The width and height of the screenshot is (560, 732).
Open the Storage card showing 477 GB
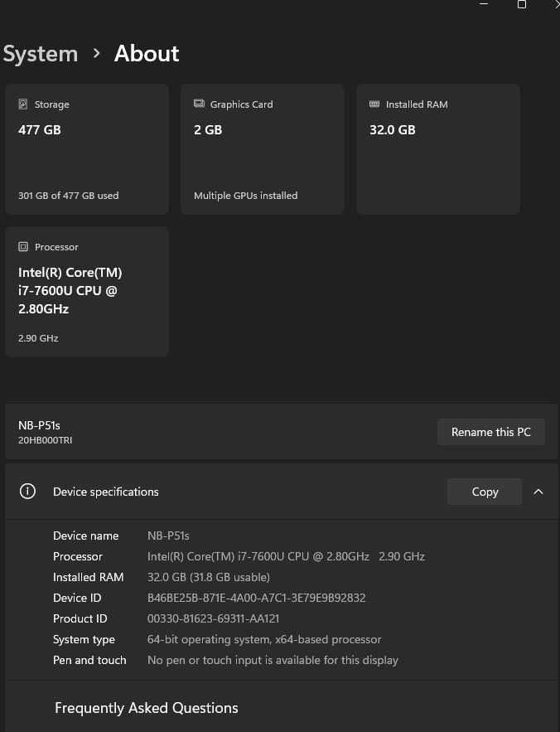click(x=87, y=149)
